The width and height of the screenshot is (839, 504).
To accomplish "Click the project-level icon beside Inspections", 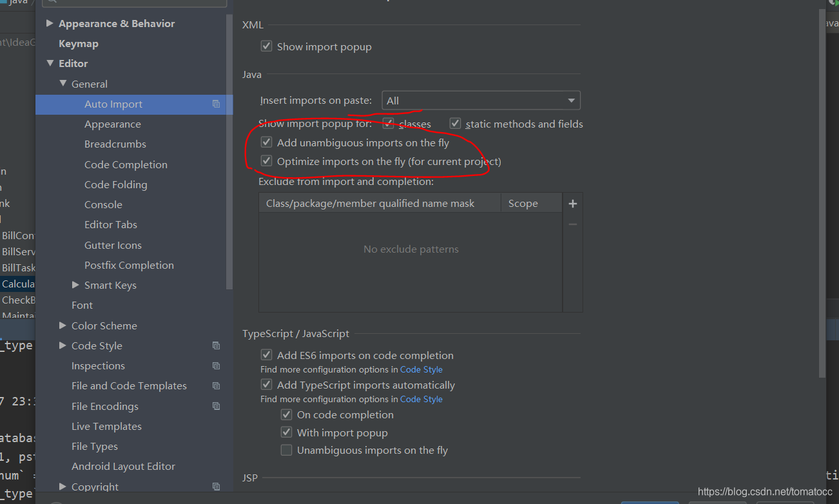I will 217,365.
